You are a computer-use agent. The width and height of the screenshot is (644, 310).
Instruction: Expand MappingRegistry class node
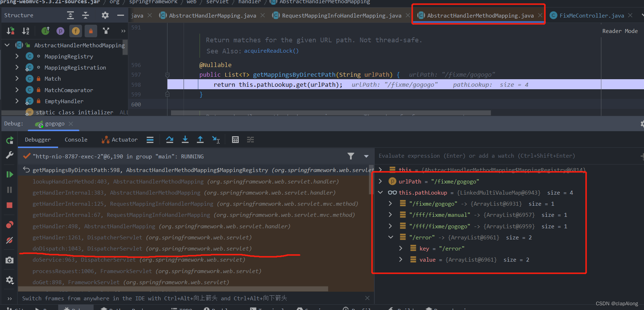17,56
